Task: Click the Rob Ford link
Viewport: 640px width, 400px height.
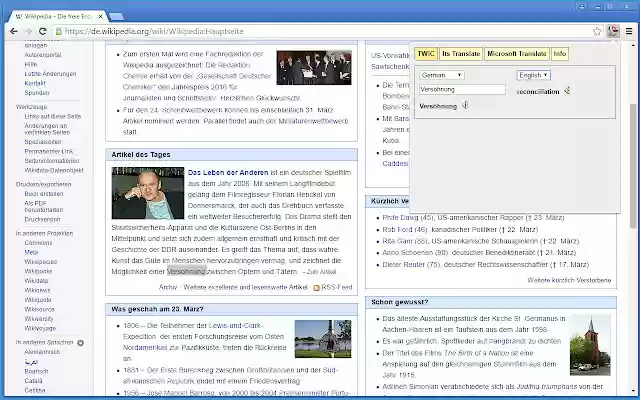Action: 398,230
